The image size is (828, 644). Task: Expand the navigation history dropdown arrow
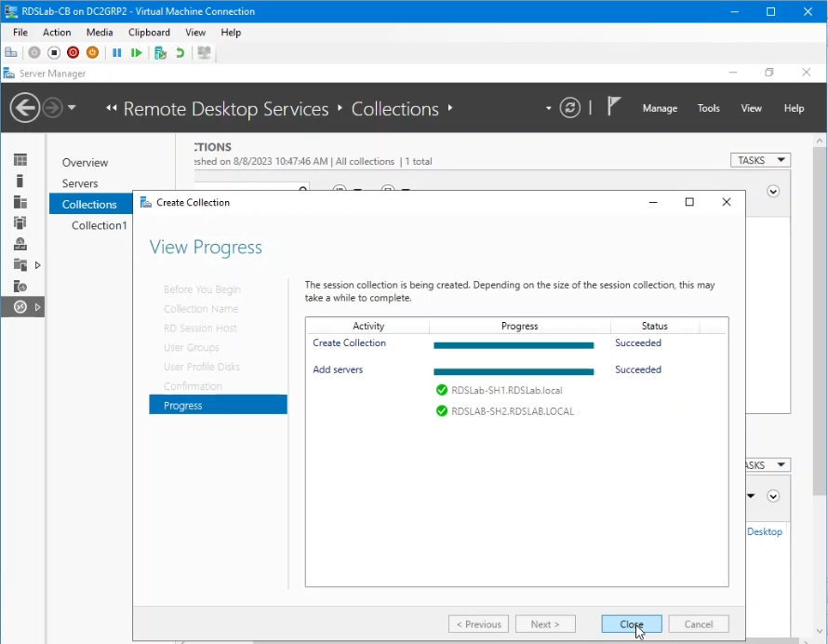click(x=73, y=108)
